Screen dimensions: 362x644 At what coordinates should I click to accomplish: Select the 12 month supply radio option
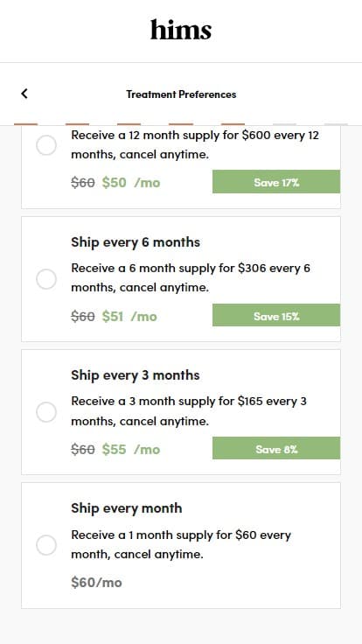46,145
